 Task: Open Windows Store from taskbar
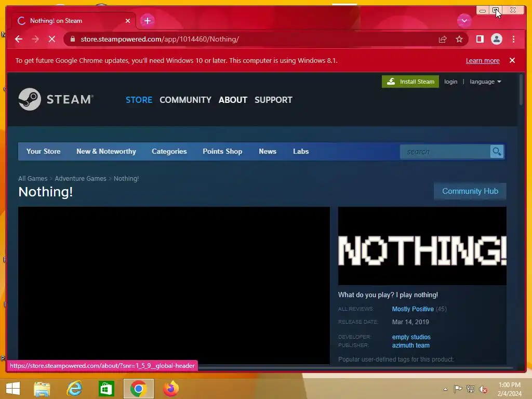click(106, 389)
